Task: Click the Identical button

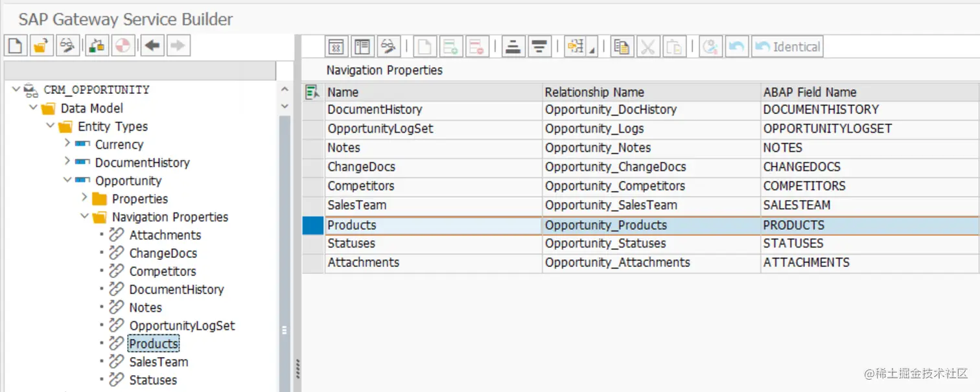Action: (787, 47)
